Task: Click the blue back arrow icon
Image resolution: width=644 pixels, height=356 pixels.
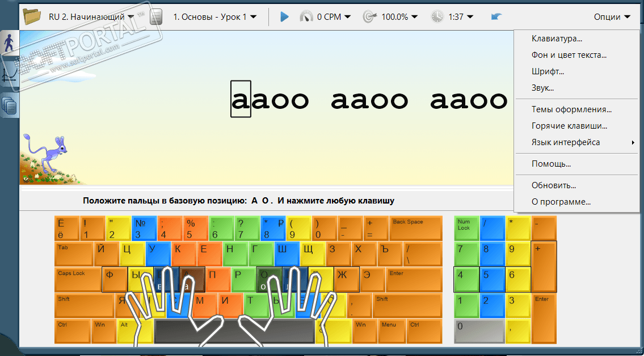Action: 496,17
